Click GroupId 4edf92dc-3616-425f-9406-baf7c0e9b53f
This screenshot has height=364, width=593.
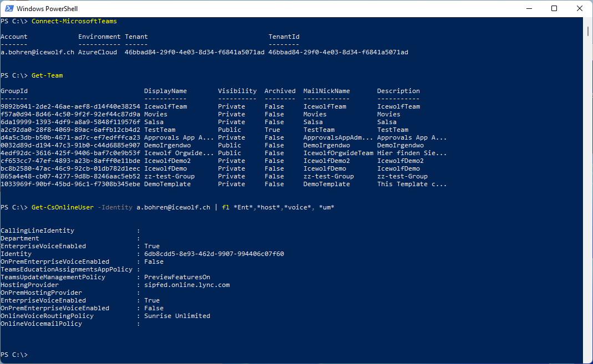[70, 153]
